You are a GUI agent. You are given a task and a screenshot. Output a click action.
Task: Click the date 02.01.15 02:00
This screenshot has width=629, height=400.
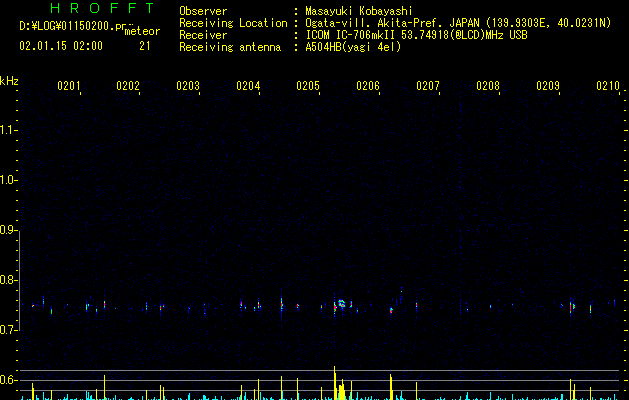pos(61,46)
